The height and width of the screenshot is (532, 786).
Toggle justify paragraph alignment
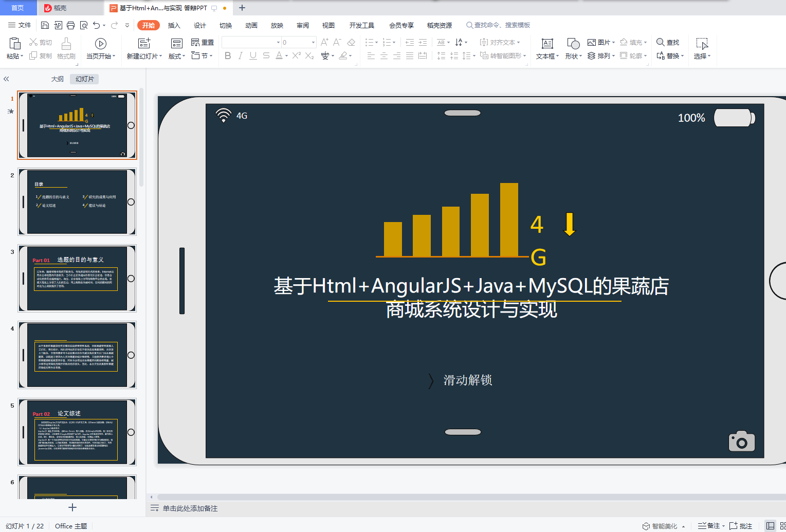pyautogui.click(x=410, y=56)
